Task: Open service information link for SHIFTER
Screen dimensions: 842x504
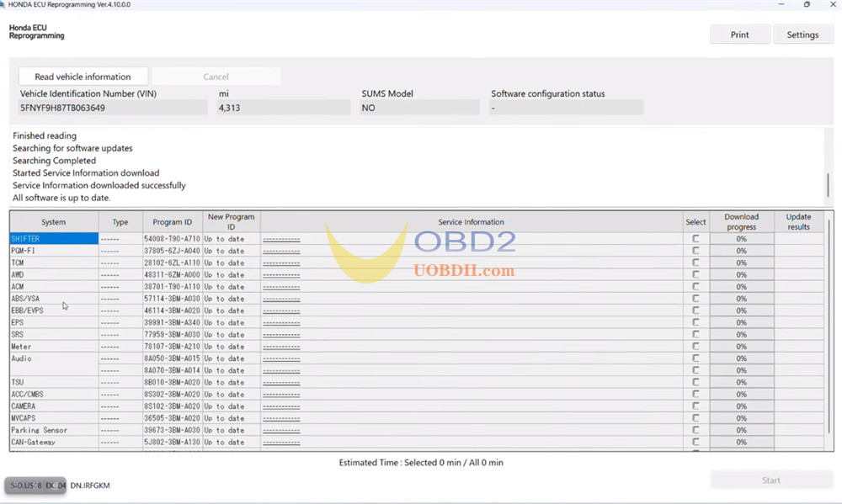Action: click(x=281, y=240)
